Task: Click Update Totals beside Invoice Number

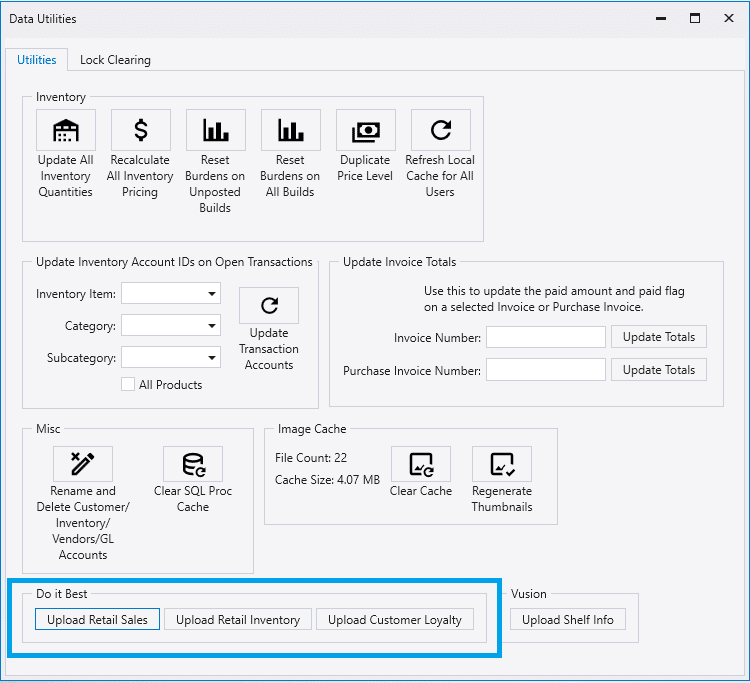Action: point(659,337)
